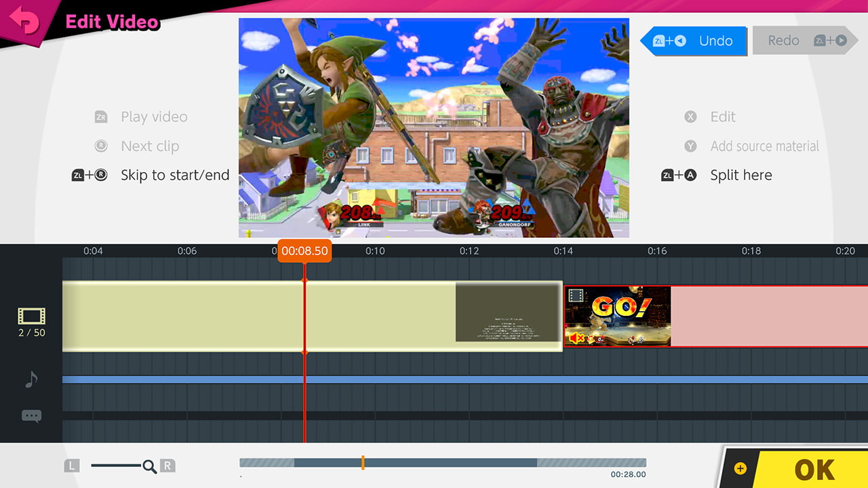Viewport: 868px width, 488px height.
Task: Click the 0:12 time ruler label
Action: point(469,251)
